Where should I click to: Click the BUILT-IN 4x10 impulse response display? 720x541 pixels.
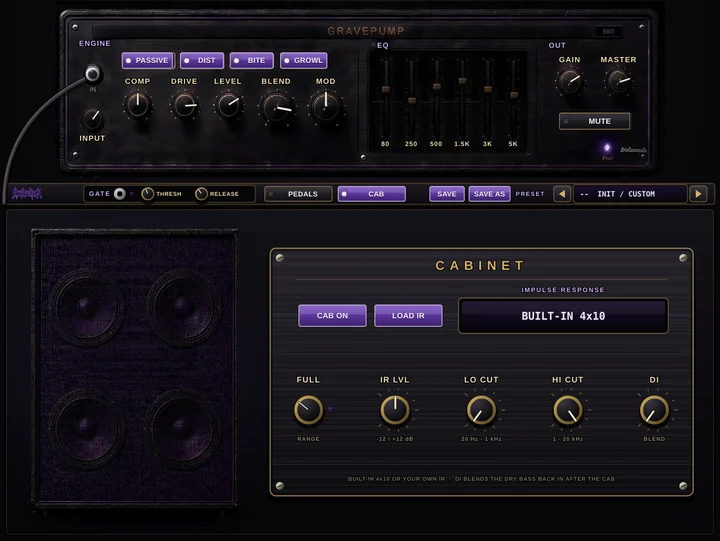tap(563, 316)
